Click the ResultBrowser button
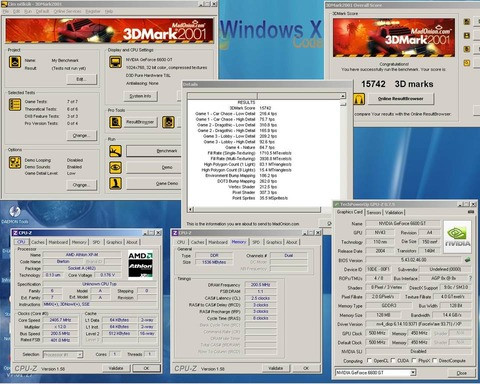 click(x=140, y=122)
